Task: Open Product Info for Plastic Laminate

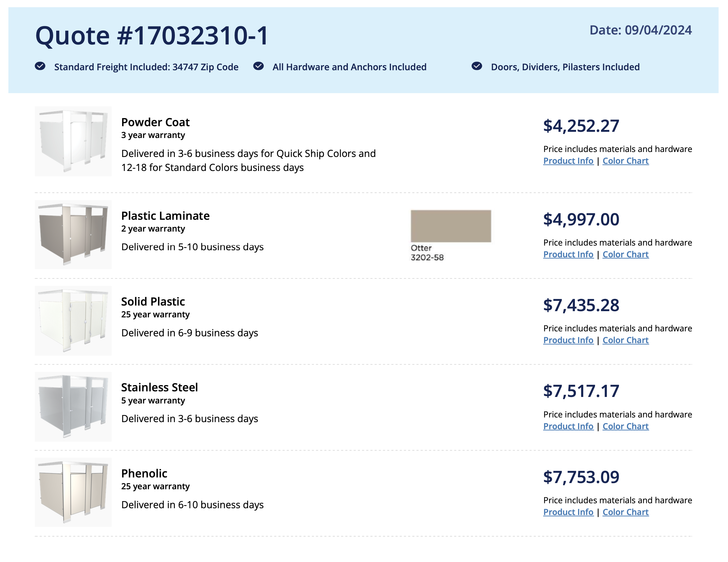Action: (568, 255)
